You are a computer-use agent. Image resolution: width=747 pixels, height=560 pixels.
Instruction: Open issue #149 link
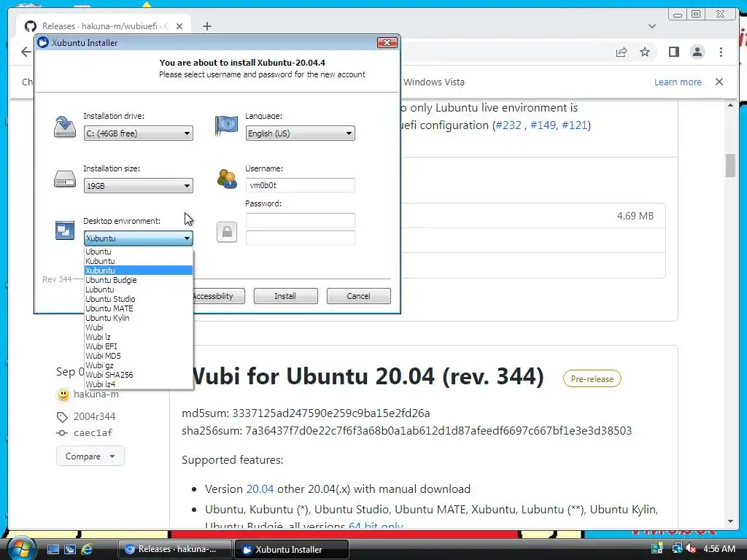point(543,125)
